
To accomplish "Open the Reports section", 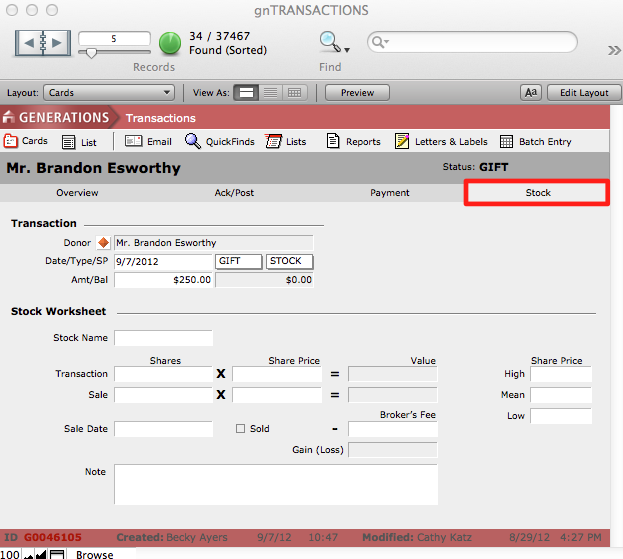I will point(353,142).
